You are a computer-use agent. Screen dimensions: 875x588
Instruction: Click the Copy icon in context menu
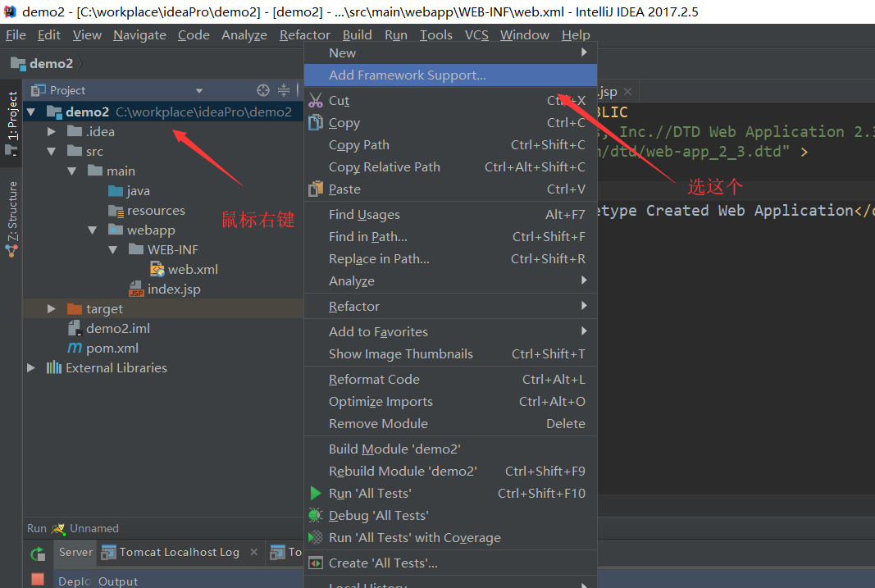pos(316,122)
